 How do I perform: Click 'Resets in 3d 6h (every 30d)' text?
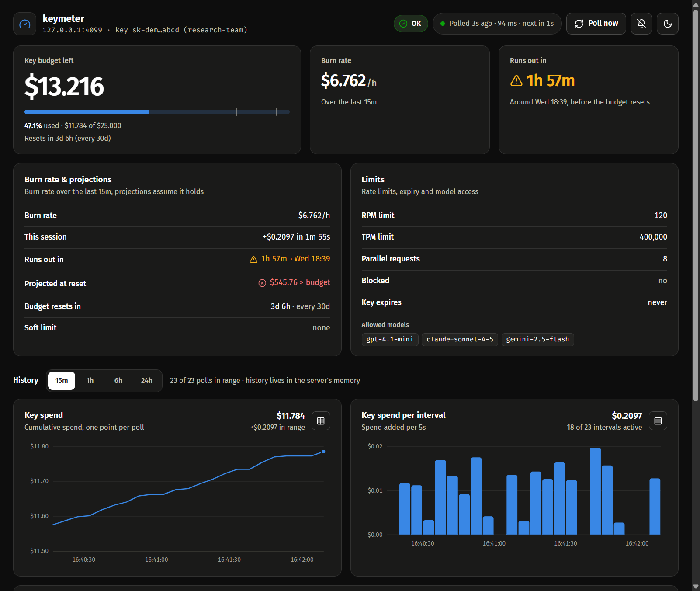point(68,138)
